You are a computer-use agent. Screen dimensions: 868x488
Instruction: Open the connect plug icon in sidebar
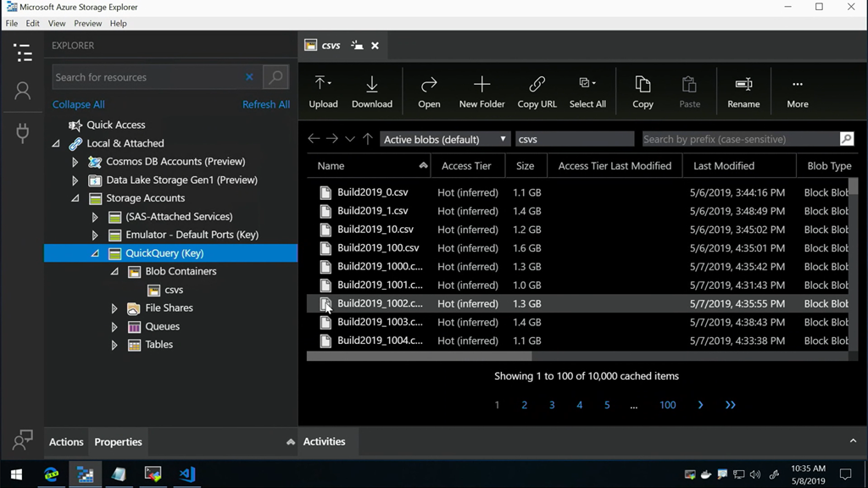coord(23,132)
